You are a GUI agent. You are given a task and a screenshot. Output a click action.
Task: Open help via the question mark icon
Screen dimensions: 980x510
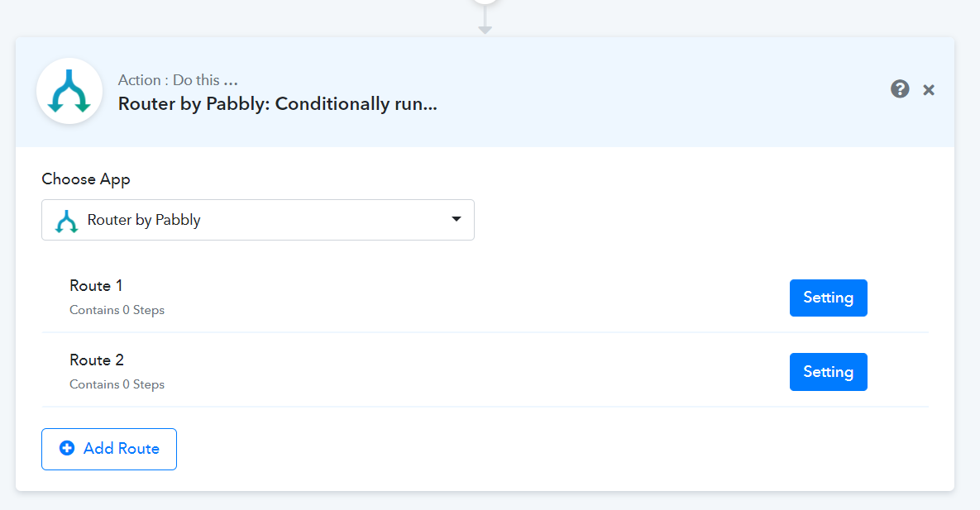coord(900,89)
